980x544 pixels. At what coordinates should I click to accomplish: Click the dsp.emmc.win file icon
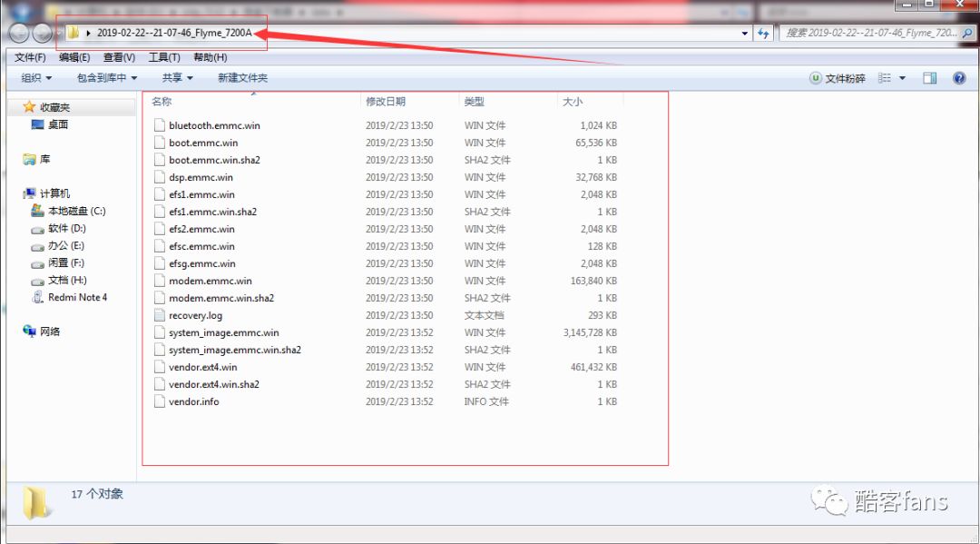tap(160, 177)
